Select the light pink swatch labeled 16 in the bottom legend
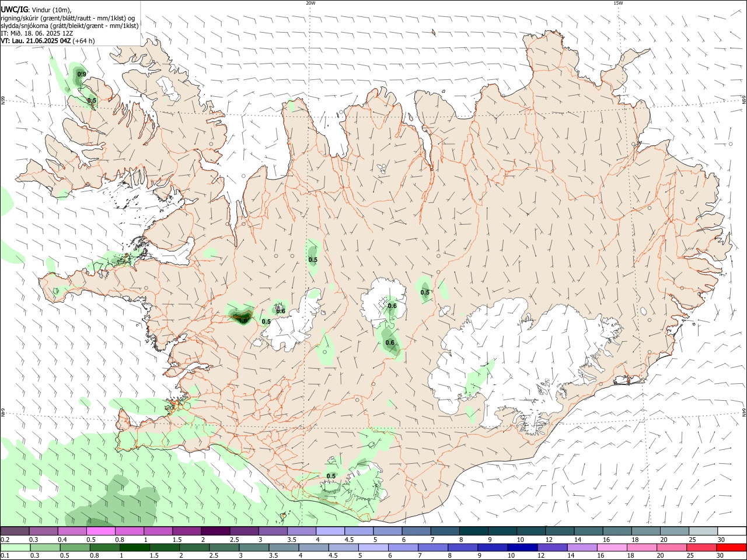 (611, 548)
